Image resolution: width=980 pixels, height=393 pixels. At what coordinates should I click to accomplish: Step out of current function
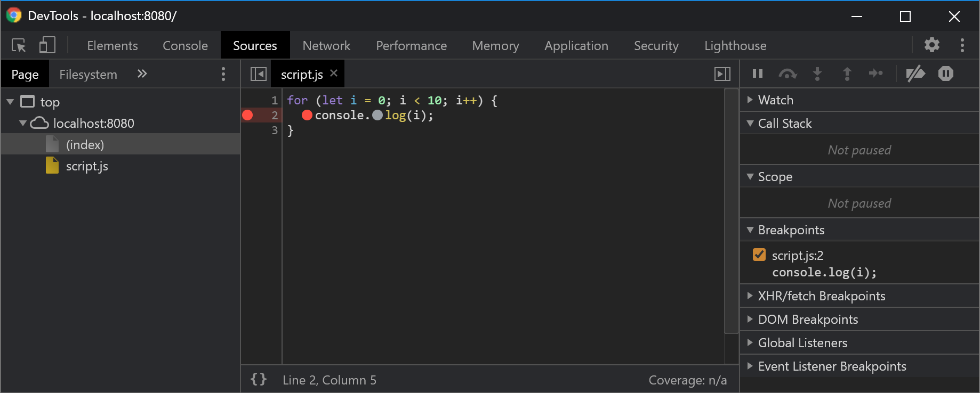(x=847, y=73)
